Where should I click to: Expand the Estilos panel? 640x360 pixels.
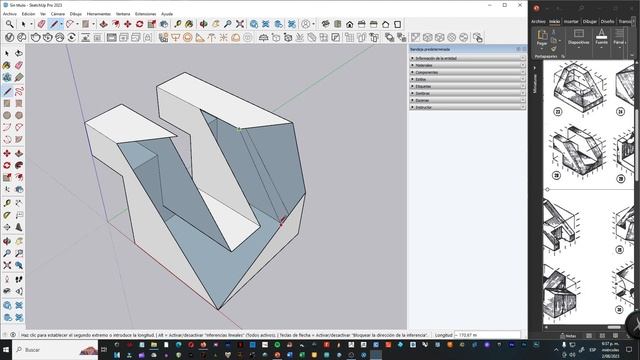[467, 79]
